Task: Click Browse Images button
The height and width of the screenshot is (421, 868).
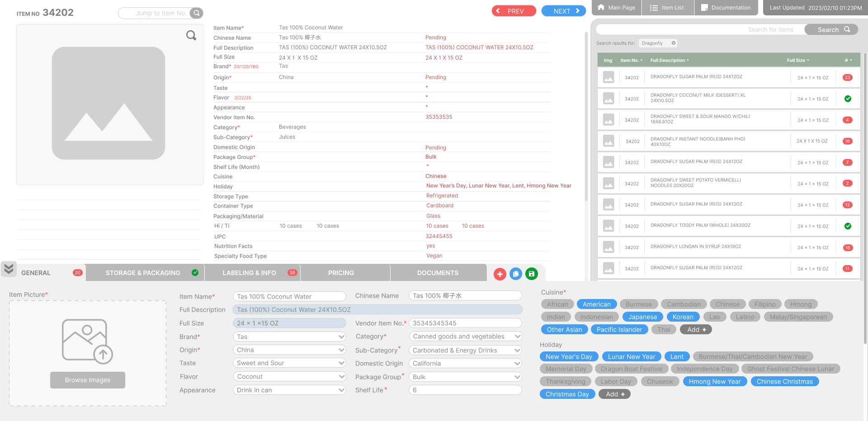Action: [x=87, y=380]
